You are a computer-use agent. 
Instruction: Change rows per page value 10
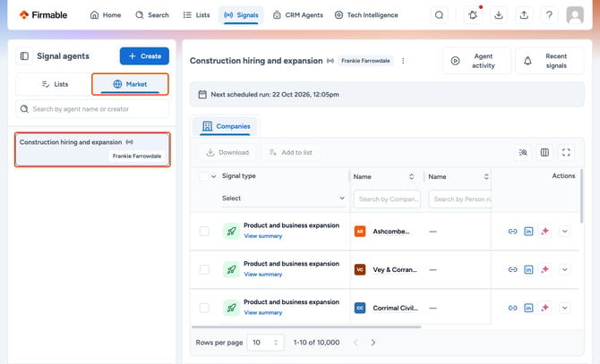[266, 343]
